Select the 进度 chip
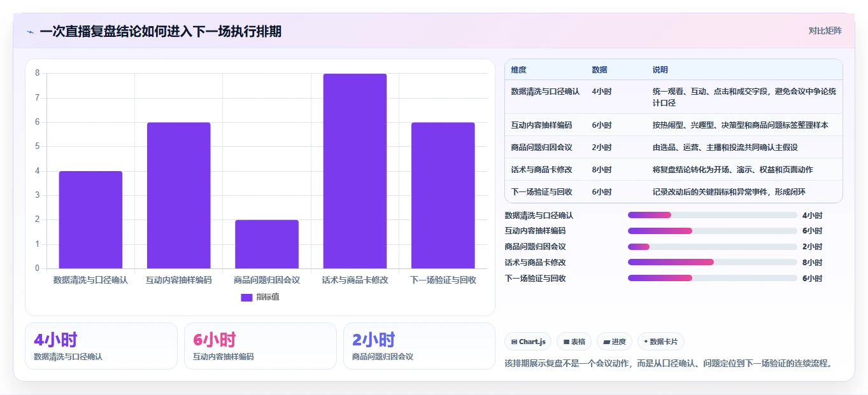868x395 pixels. [x=615, y=342]
